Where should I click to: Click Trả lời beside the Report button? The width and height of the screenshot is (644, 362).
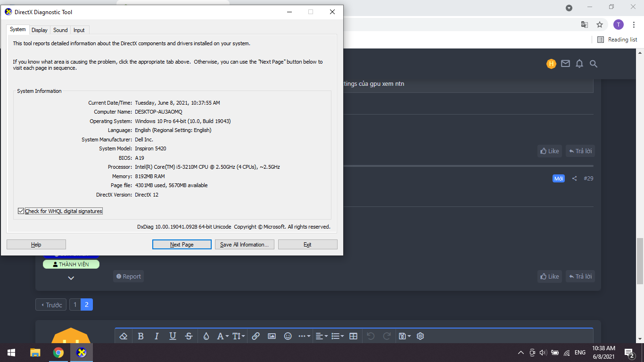[580, 276]
